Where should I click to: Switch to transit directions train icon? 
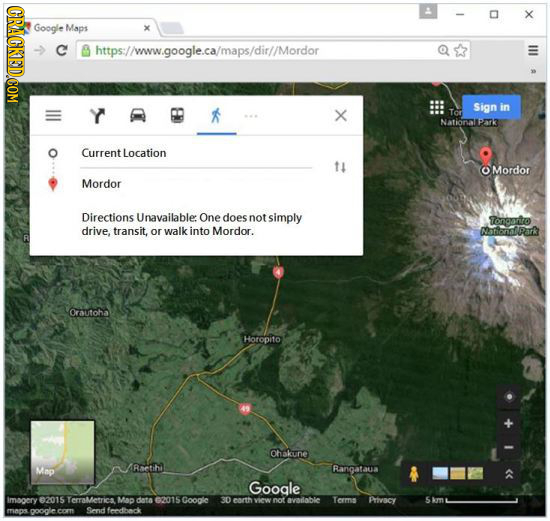[177, 115]
